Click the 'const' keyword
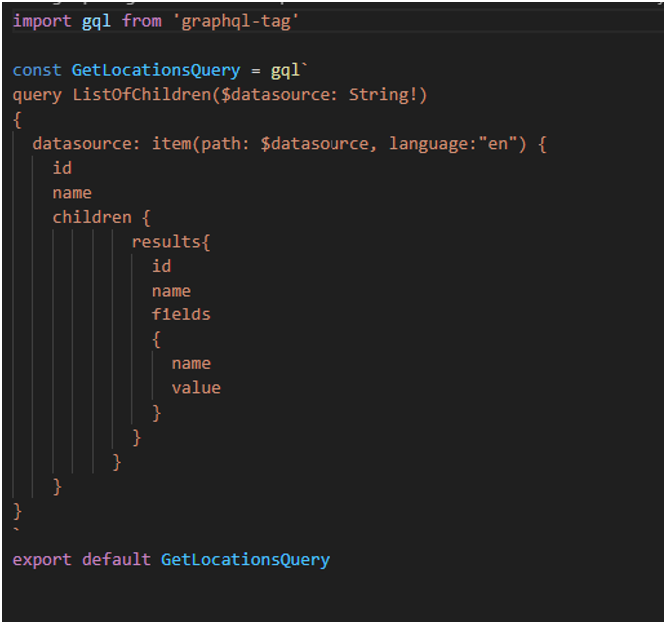This screenshot has height=622, width=667. pos(37,70)
